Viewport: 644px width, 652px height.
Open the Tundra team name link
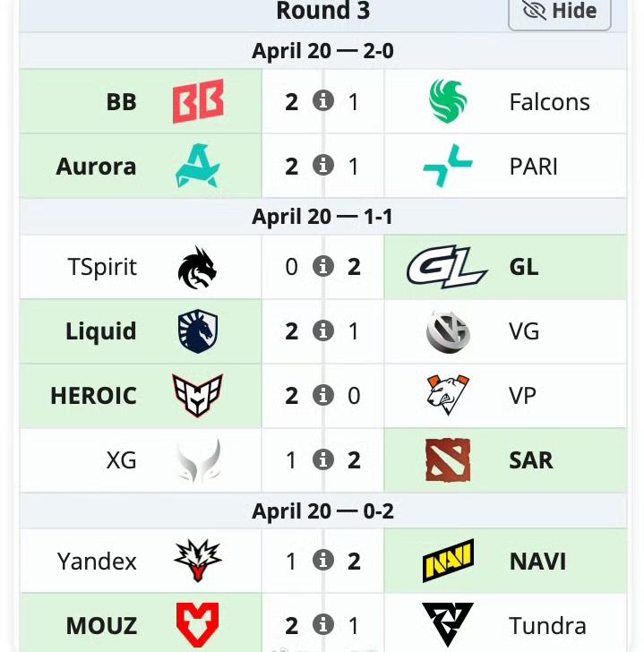tap(547, 625)
